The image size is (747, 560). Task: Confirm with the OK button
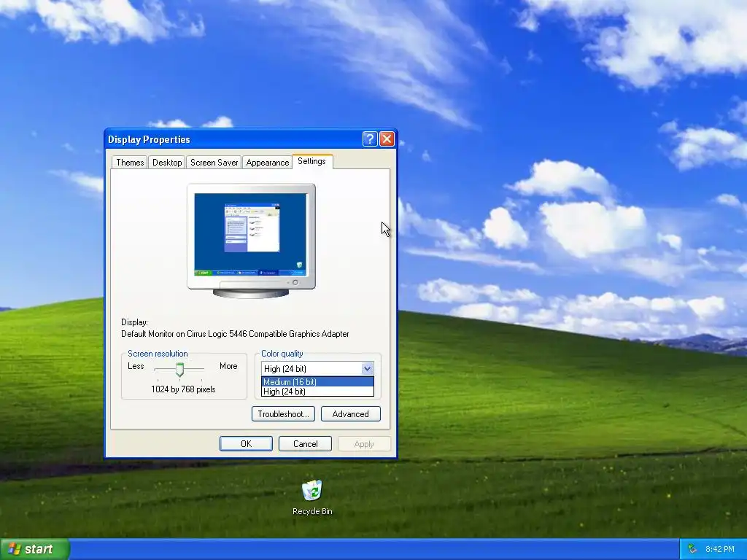(x=246, y=444)
